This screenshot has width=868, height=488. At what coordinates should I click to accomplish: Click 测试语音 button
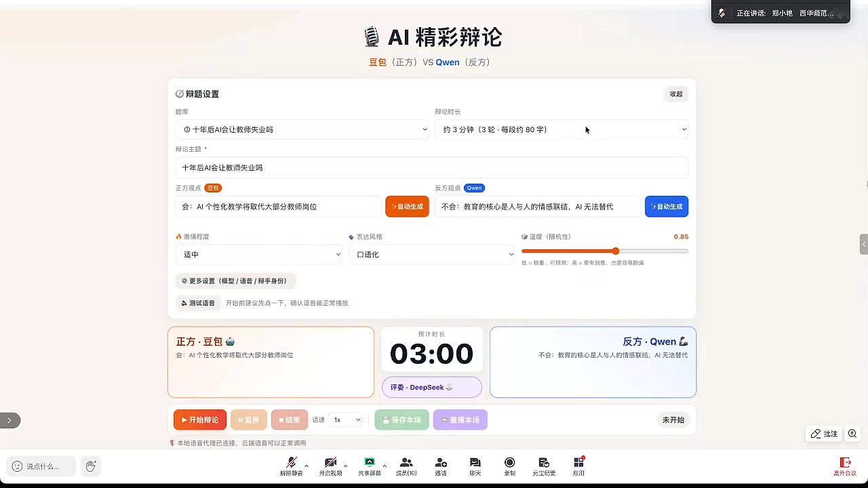pos(198,303)
